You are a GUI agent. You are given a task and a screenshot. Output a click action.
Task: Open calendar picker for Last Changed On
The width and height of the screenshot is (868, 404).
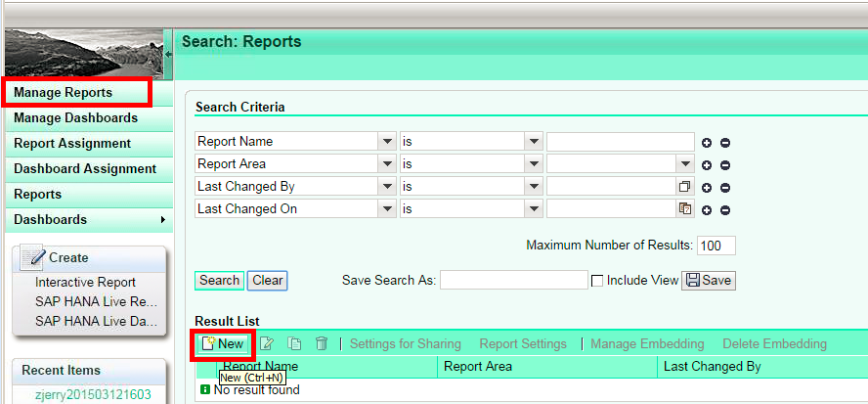[685, 209]
